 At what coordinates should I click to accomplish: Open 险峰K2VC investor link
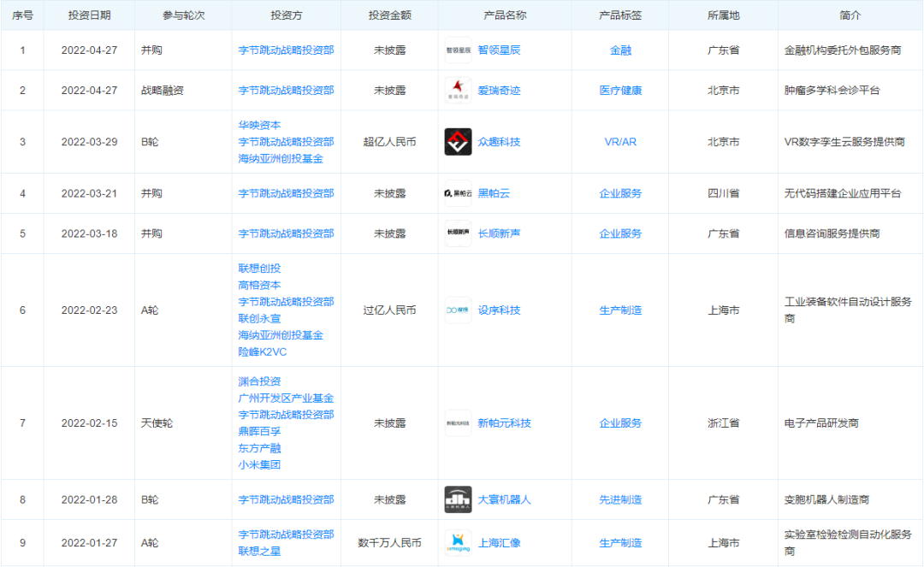coord(263,352)
